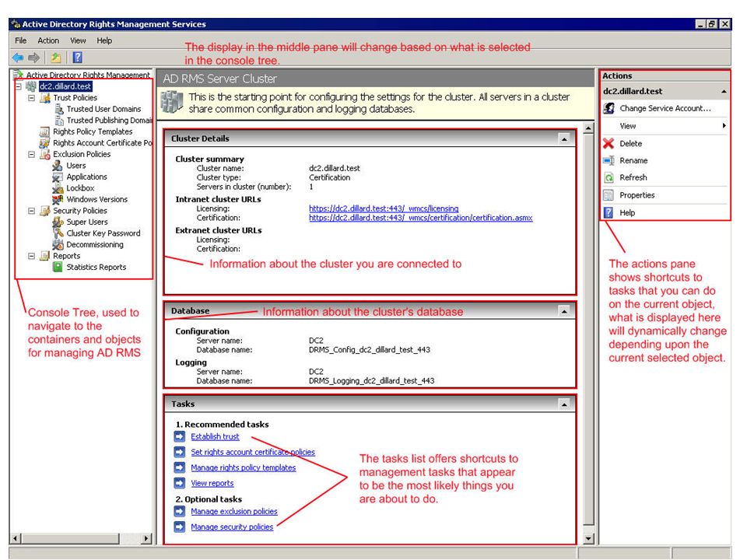
Task: Click the Decommissioning icon
Action: click(58, 244)
